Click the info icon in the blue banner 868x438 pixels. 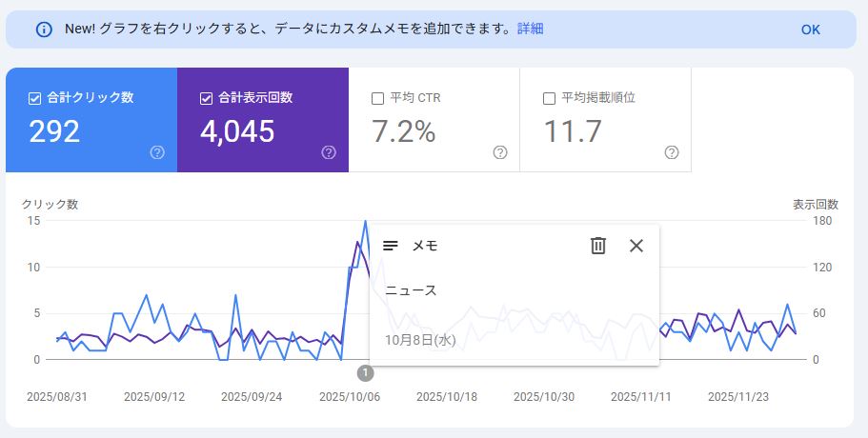click(x=43, y=30)
